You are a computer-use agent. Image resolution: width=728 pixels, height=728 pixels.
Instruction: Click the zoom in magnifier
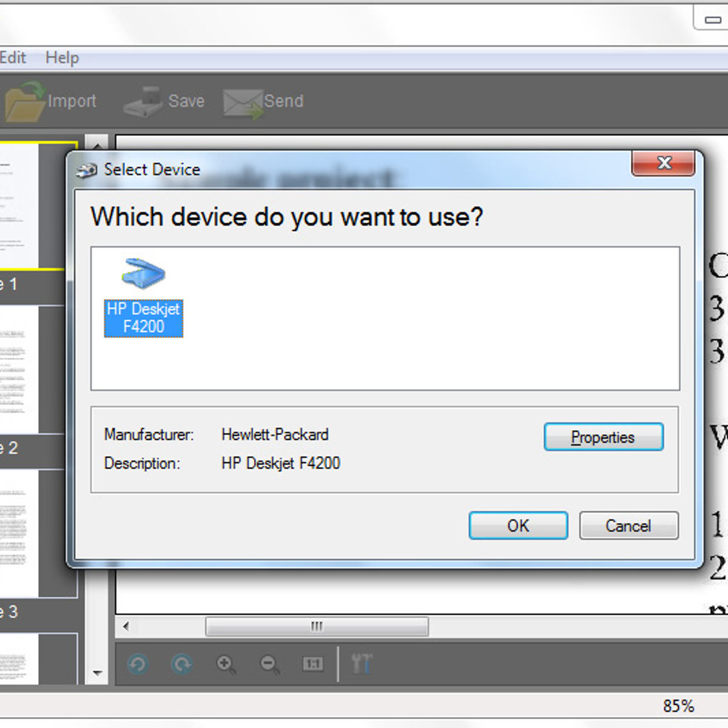pyautogui.click(x=226, y=664)
